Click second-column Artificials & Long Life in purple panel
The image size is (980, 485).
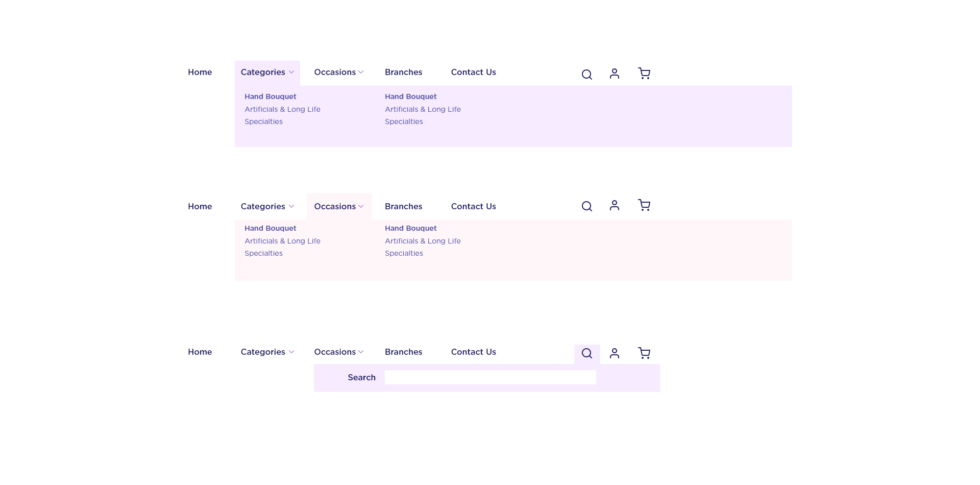(423, 109)
